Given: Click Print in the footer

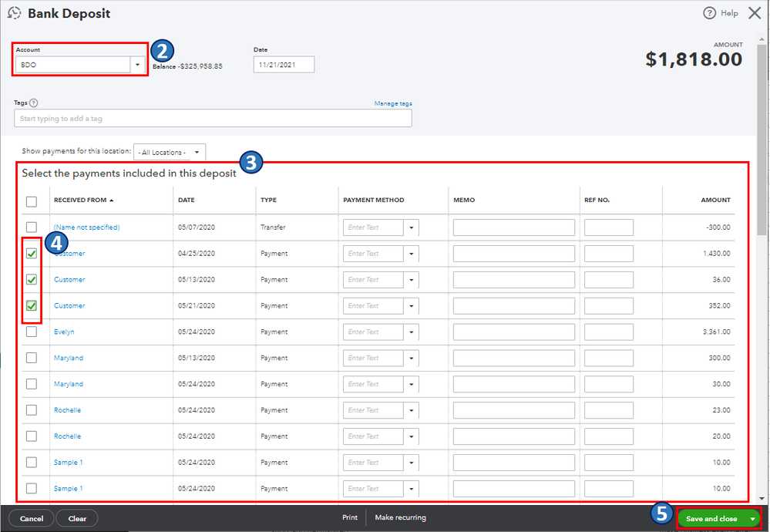Looking at the screenshot, I should pos(350,518).
